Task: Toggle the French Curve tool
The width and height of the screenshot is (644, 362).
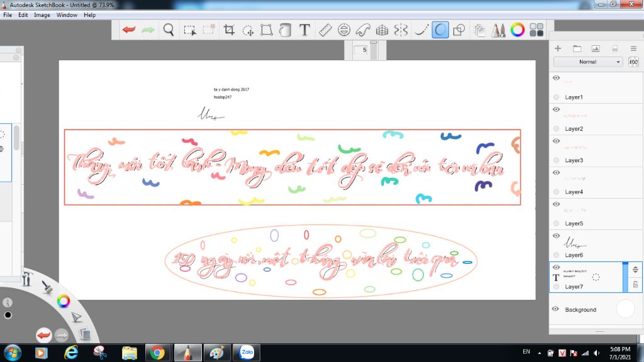Action: click(x=363, y=30)
